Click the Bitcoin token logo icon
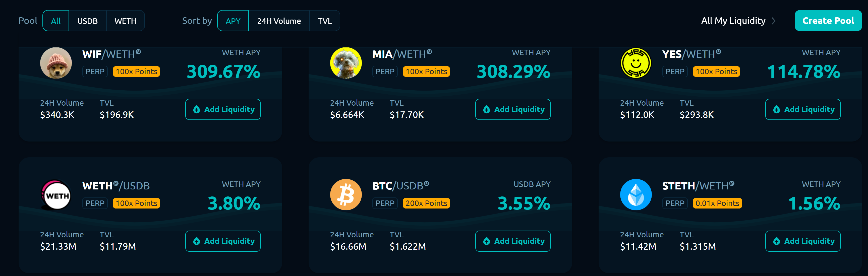 pos(346,195)
